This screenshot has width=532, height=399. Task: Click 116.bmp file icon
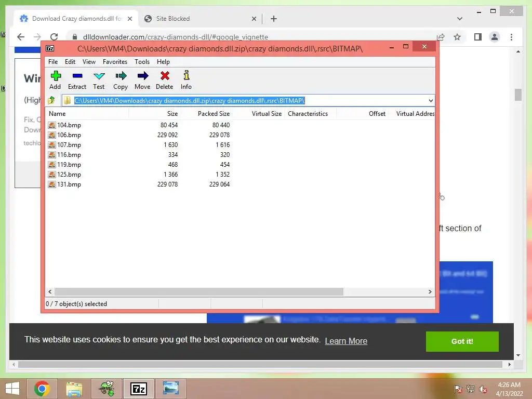(51, 155)
